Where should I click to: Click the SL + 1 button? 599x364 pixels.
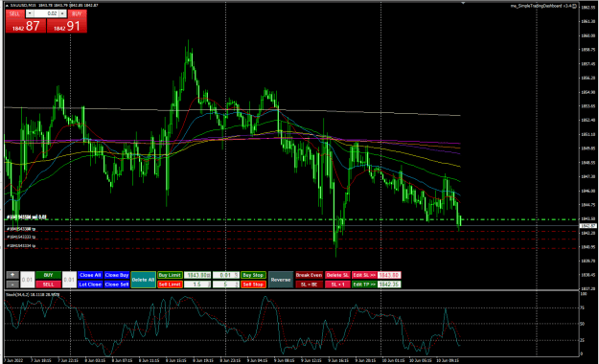pos(337,284)
